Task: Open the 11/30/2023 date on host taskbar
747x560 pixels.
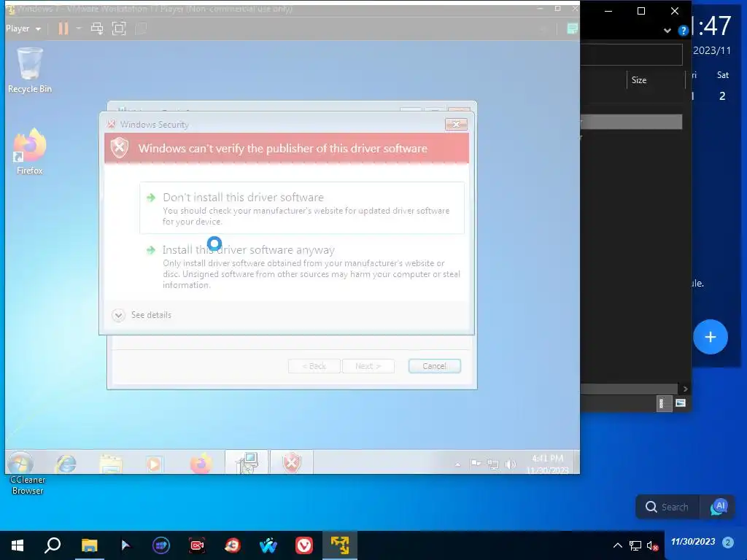Action: [x=693, y=542]
